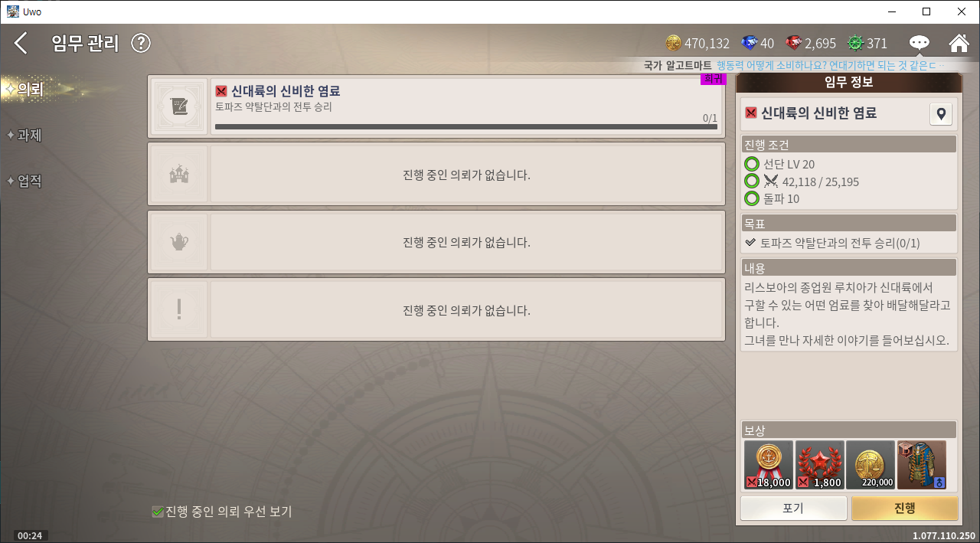Select the 1,800 red star reward icon

point(820,465)
